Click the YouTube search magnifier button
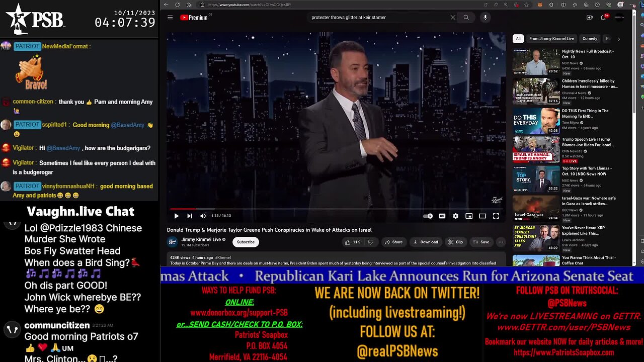Screen dimensions: 644x362 466,17
